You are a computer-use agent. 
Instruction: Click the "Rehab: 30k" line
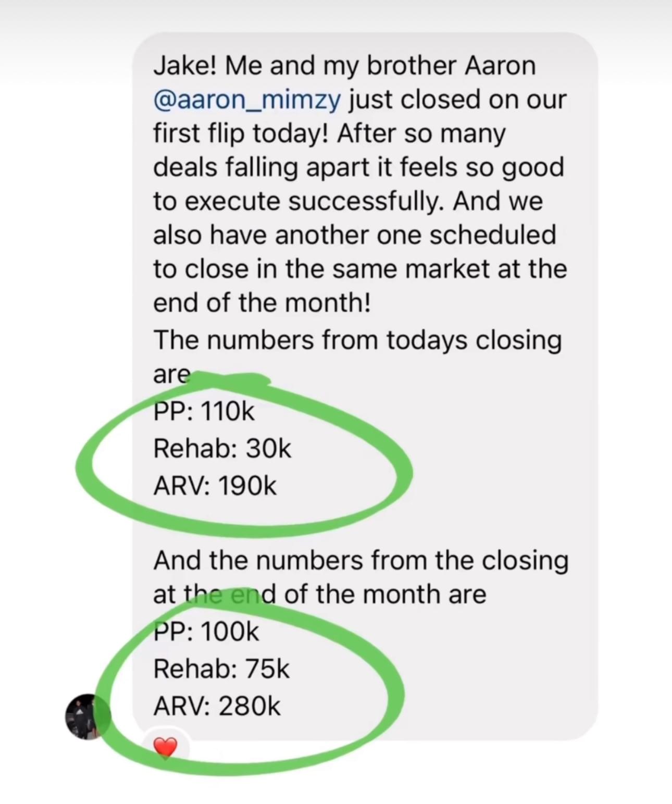(222, 449)
